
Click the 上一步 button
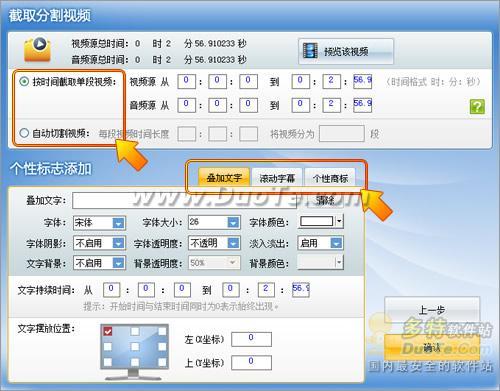[x=432, y=310]
